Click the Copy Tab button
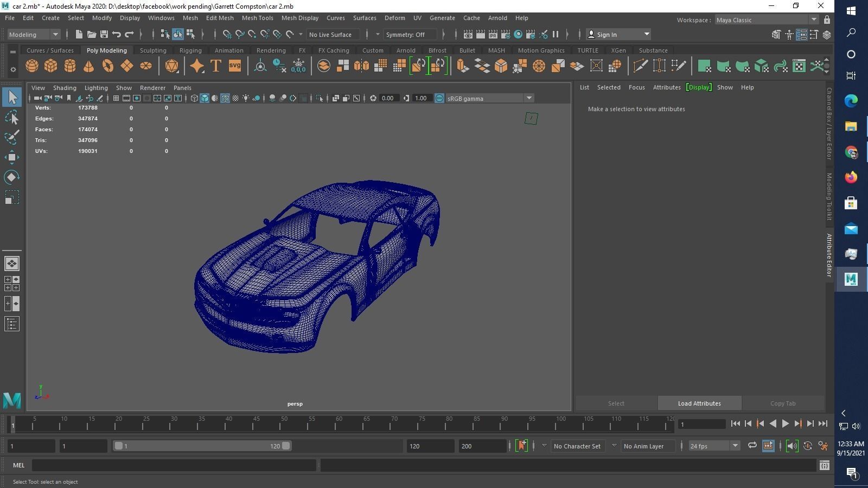 pyautogui.click(x=783, y=403)
